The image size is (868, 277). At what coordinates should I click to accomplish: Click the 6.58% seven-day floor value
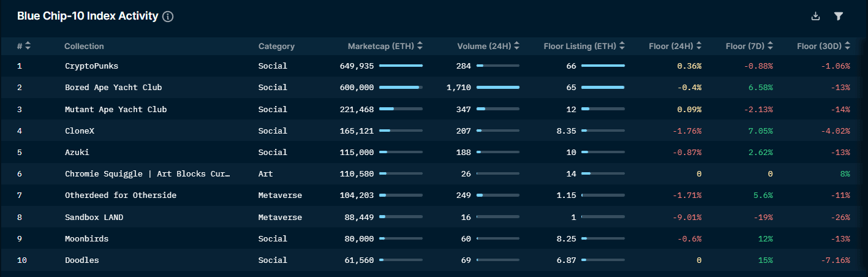760,88
